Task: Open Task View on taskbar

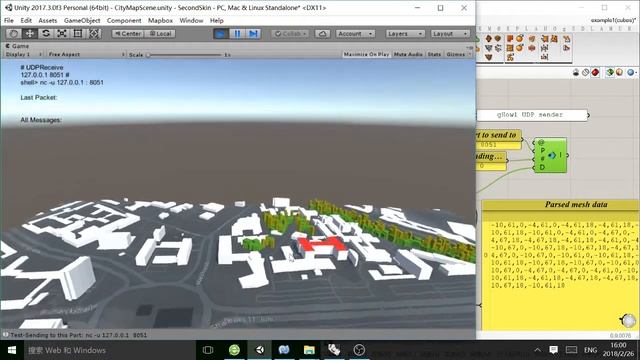Action: 208,350
